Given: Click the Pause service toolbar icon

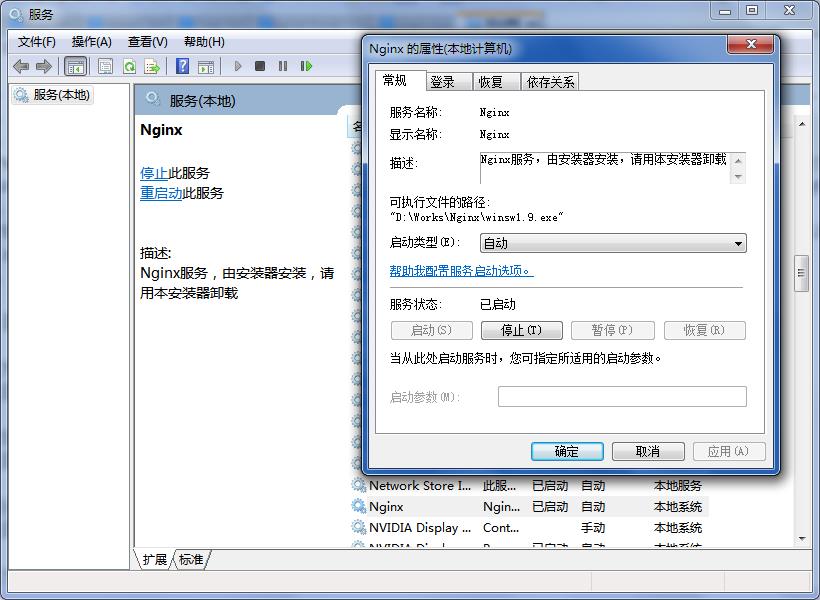Looking at the screenshot, I should 283,66.
